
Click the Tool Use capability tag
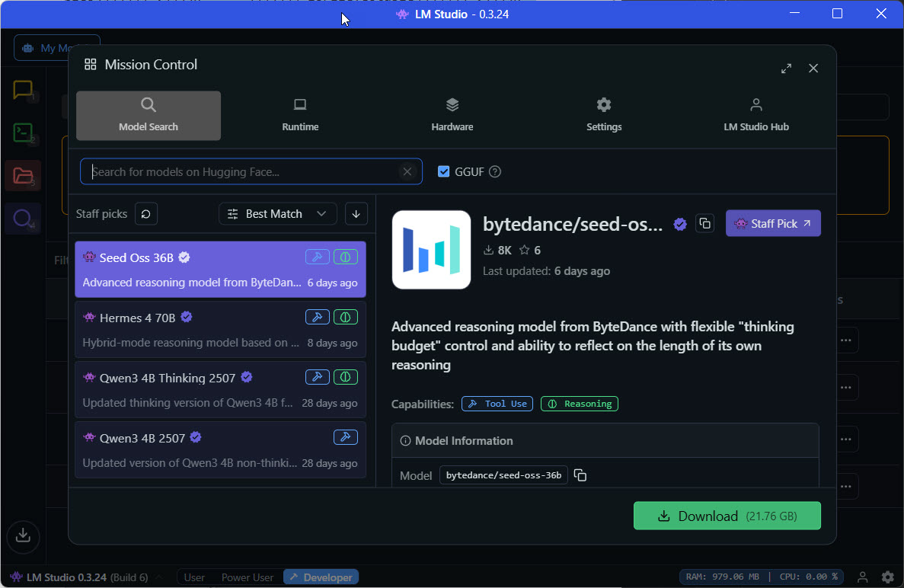click(x=497, y=404)
